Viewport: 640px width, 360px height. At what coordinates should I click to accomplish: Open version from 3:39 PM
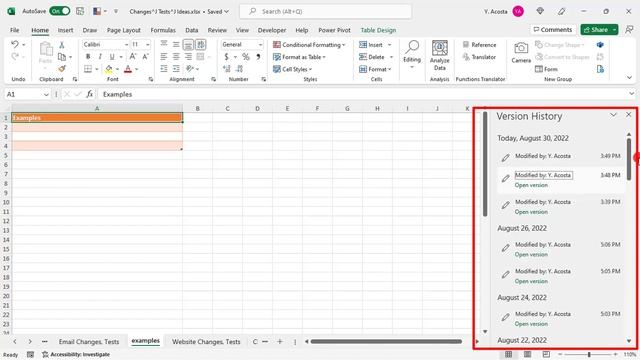[531, 212]
